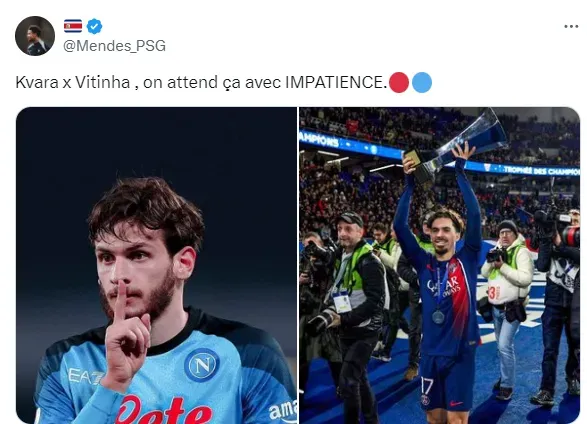This screenshot has height=424, width=587.
Task: Open the Kvara shushing photo on left
Action: click(156, 265)
